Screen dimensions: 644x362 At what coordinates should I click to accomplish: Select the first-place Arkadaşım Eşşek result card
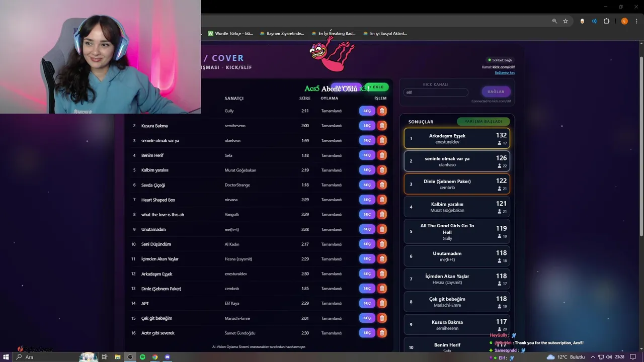[x=457, y=138]
